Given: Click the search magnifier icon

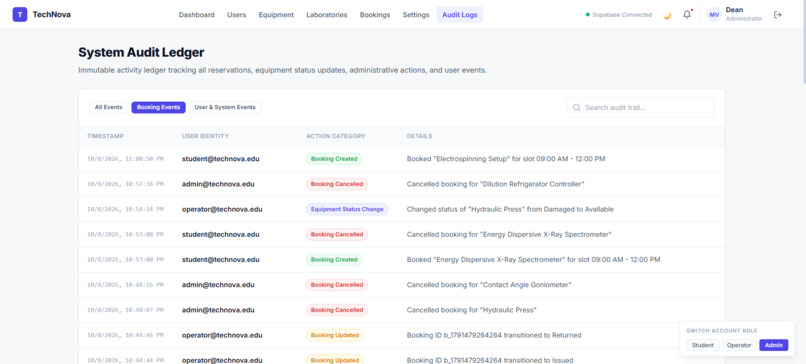Looking at the screenshot, I should 577,107.
